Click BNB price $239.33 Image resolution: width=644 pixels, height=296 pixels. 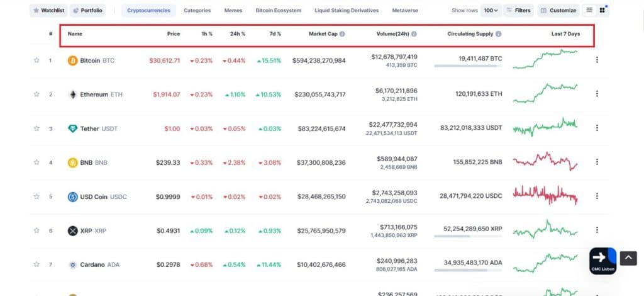pyautogui.click(x=168, y=162)
